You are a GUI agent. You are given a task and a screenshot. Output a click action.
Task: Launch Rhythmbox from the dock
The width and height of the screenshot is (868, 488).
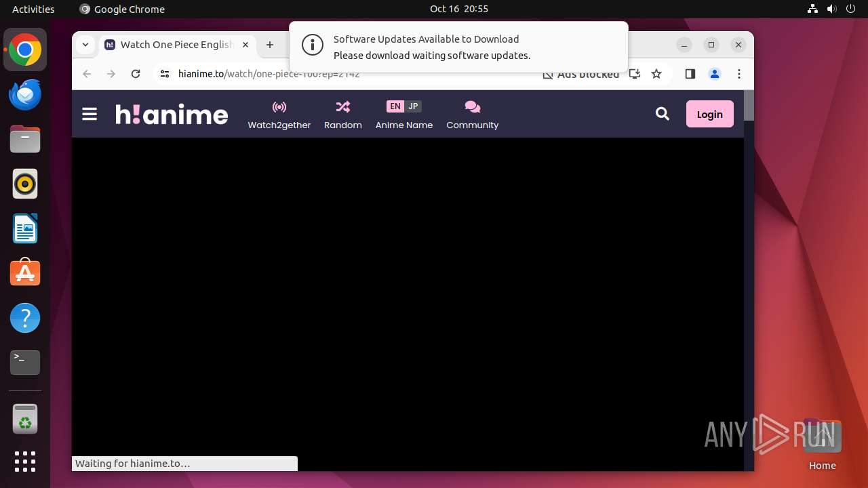tap(25, 184)
